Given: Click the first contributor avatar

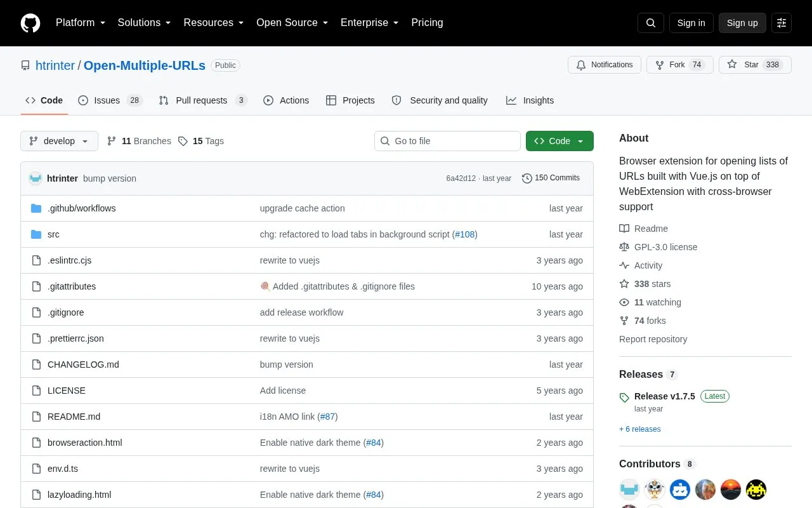Looking at the screenshot, I should [629, 490].
